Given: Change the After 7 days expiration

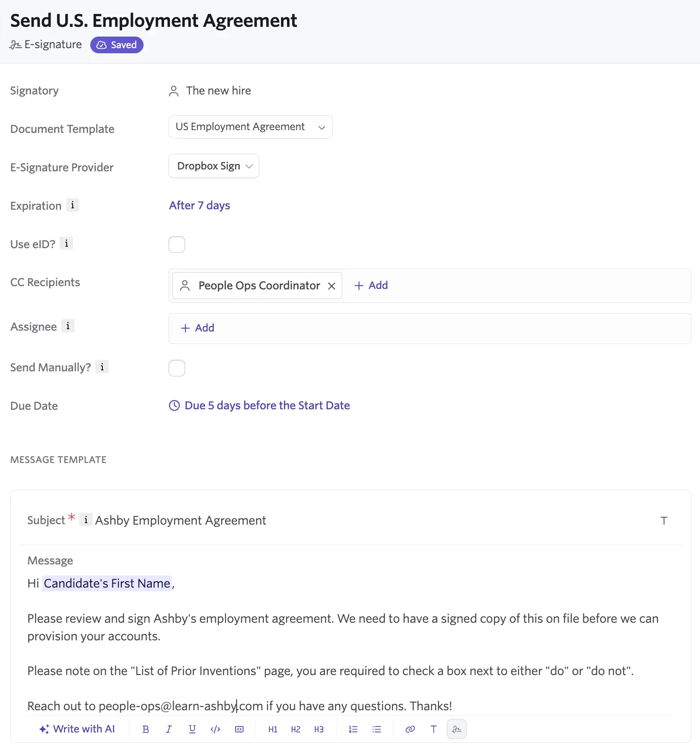Looking at the screenshot, I should coord(200,205).
